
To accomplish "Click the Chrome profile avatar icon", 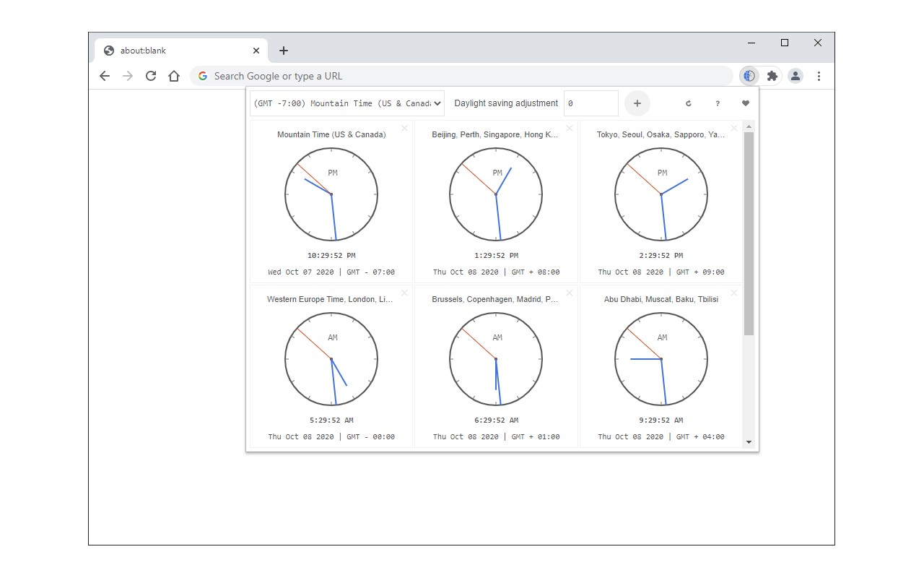I will pyautogui.click(x=796, y=76).
